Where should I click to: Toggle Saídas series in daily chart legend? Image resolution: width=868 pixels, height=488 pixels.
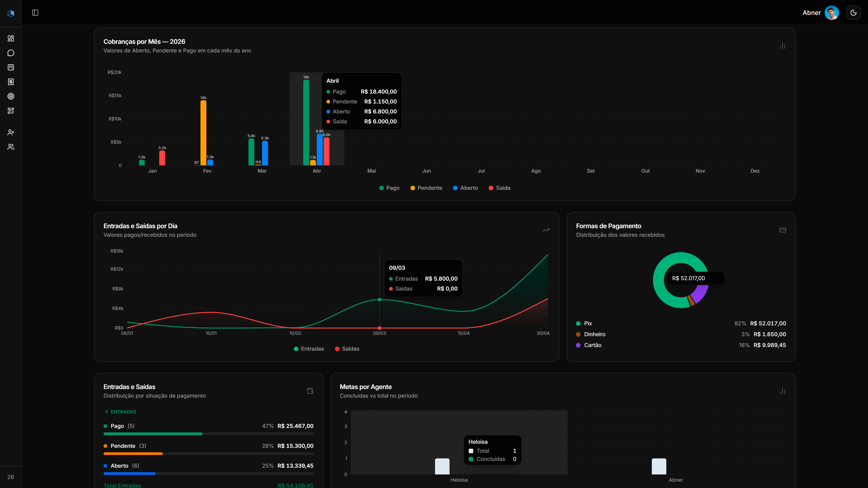[347, 349]
